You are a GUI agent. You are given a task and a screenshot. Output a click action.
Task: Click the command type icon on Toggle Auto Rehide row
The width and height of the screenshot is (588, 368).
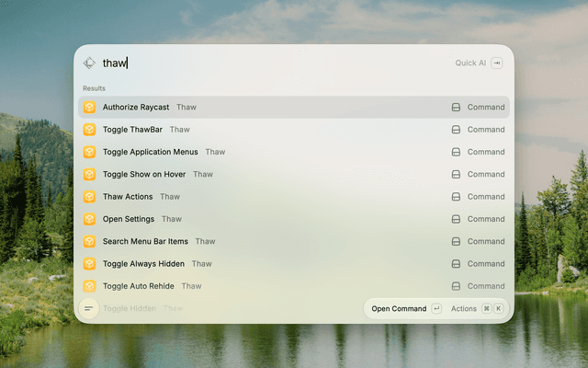(x=456, y=286)
